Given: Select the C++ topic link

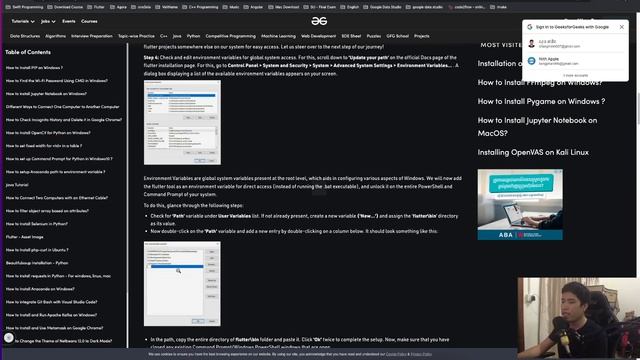Looking at the screenshot, I should (164, 36).
